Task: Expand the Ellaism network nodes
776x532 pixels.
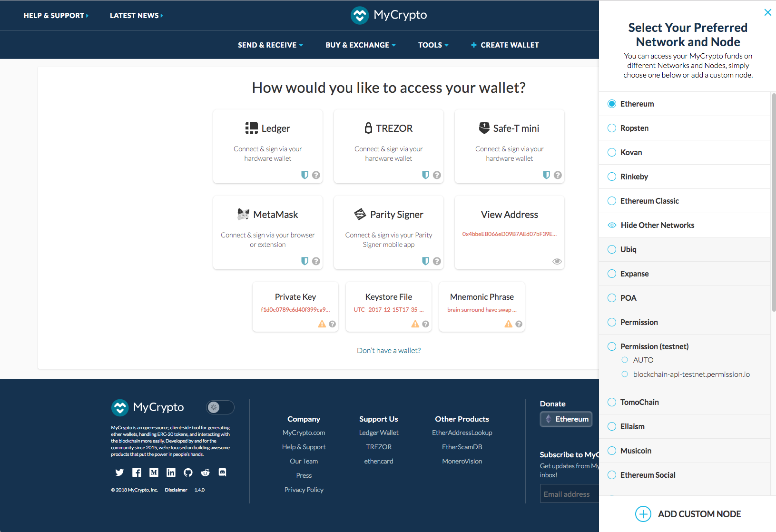Action: pyautogui.click(x=684, y=426)
